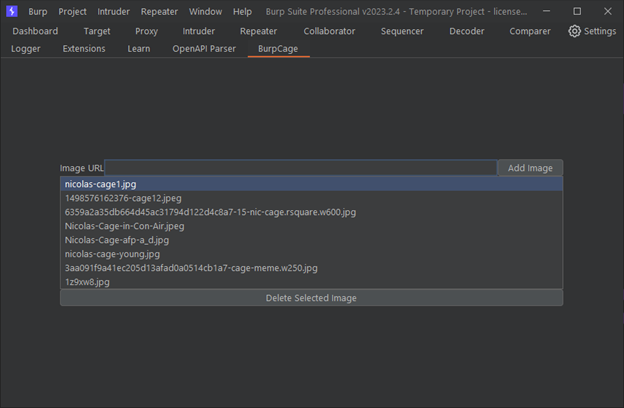Viewport: 624px width, 408px height.
Task: Switch to the Intruder tab
Action: [199, 31]
